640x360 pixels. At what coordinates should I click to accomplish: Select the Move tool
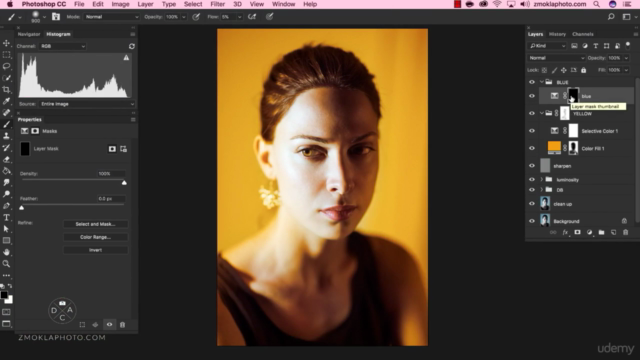[6, 43]
